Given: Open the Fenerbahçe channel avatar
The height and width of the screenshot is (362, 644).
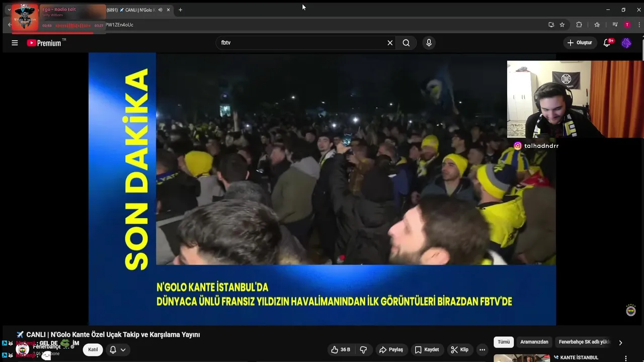Looking at the screenshot, I should (22, 349).
